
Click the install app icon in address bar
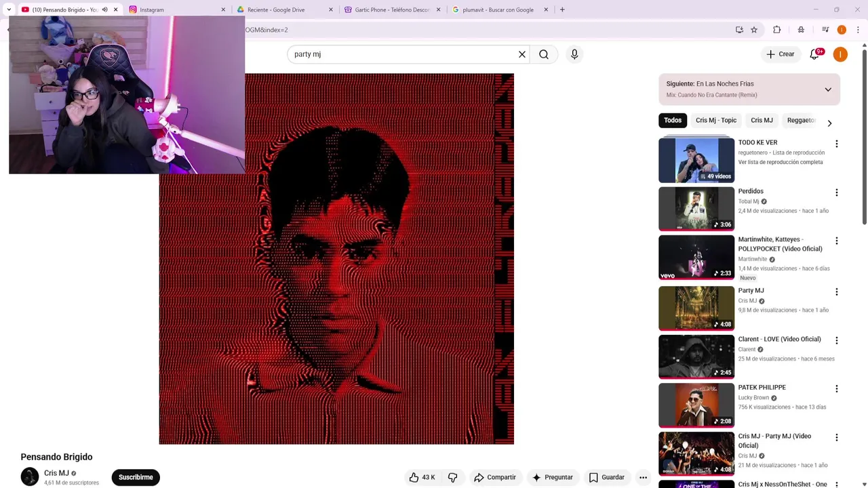coord(739,30)
